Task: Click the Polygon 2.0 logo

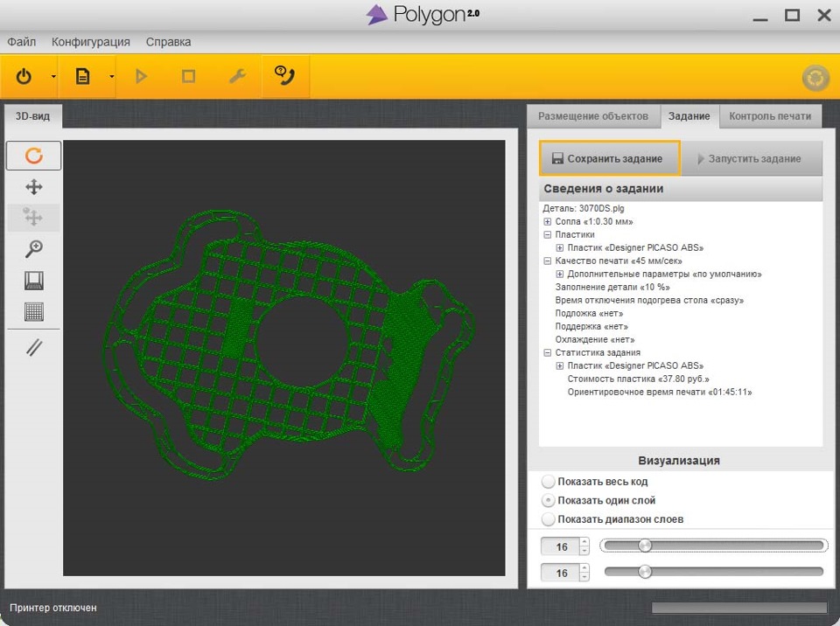Action: point(423,15)
